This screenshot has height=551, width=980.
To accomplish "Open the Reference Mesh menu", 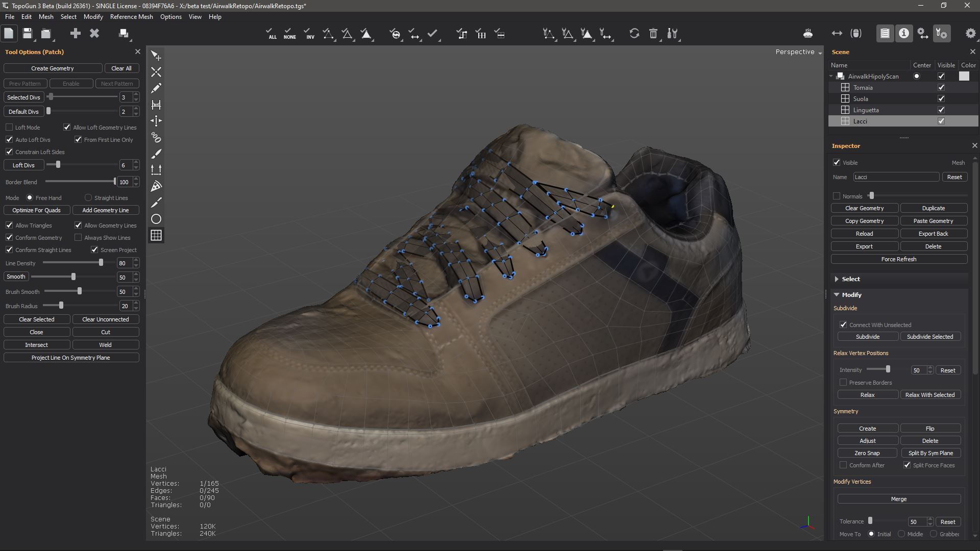I will 131,17.
